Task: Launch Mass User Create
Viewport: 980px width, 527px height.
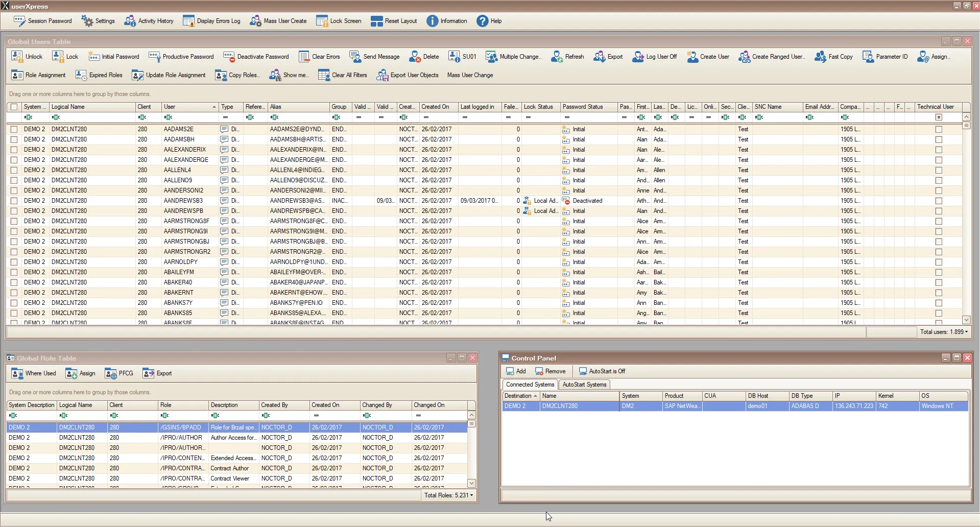Action: coord(278,21)
